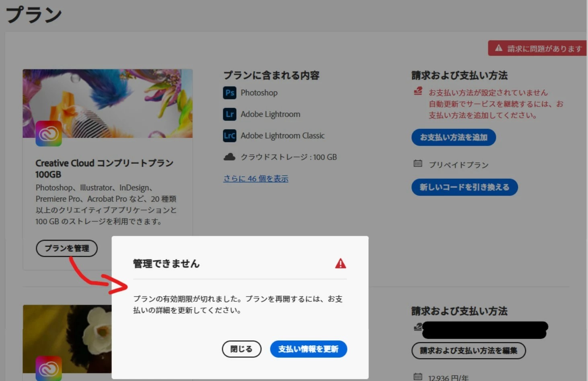This screenshot has height=381, width=588.
Task: Click the Adobe Lightroom Classic label
Action: click(x=282, y=136)
